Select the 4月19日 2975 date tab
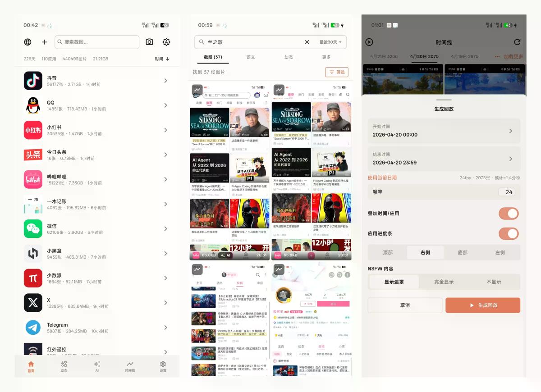The width and height of the screenshot is (541, 392). pyautogui.click(x=464, y=57)
